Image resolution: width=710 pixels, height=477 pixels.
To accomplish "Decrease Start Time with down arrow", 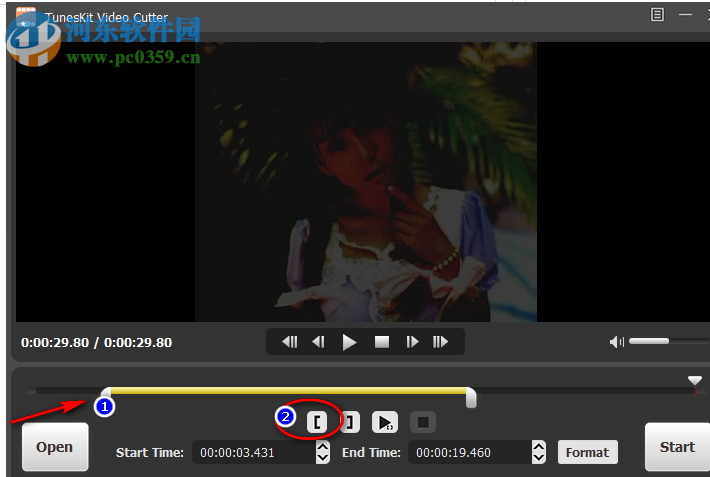I will point(323,458).
